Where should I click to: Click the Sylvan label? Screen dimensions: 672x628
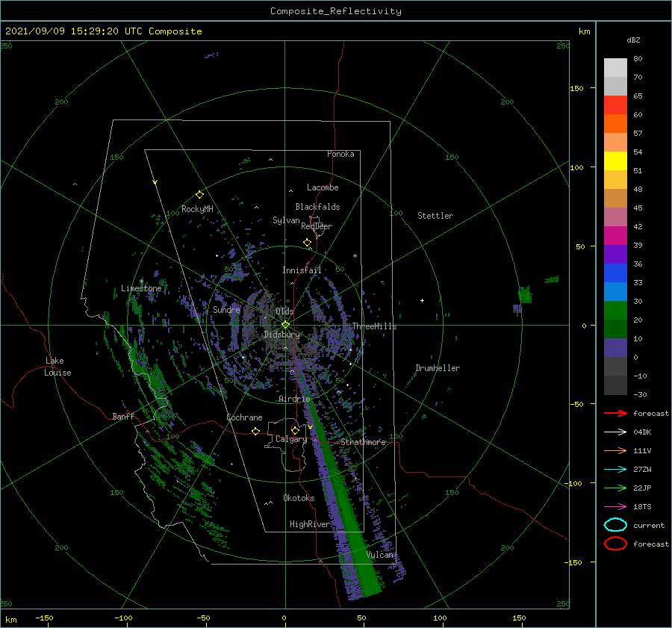(x=286, y=220)
